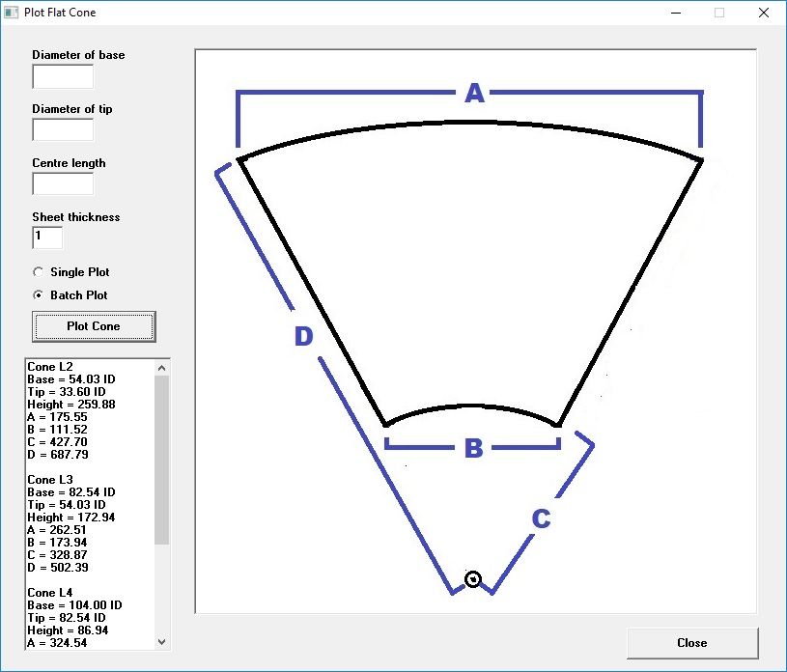Viewport: 787px width, 672px height.
Task: Click 'Height = 172.94' line
Action: click(71, 518)
